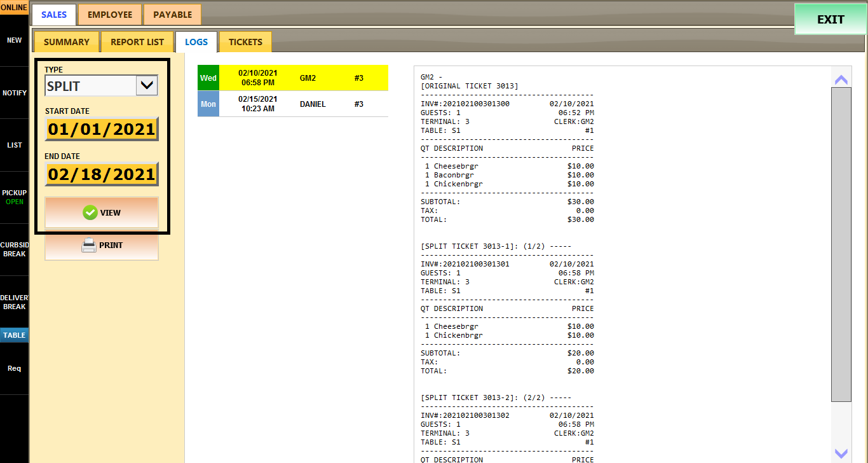Click the INV#:202102100301300 text

(x=465, y=104)
